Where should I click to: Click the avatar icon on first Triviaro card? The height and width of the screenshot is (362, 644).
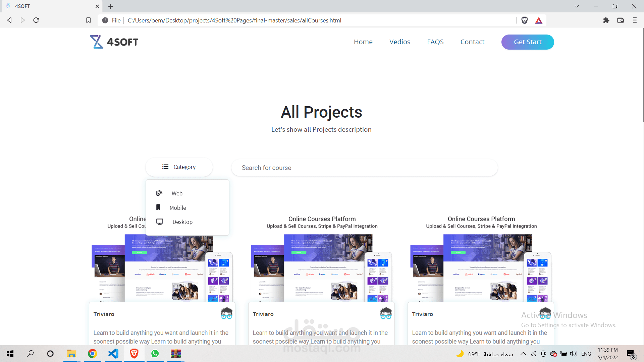click(x=226, y=313)
